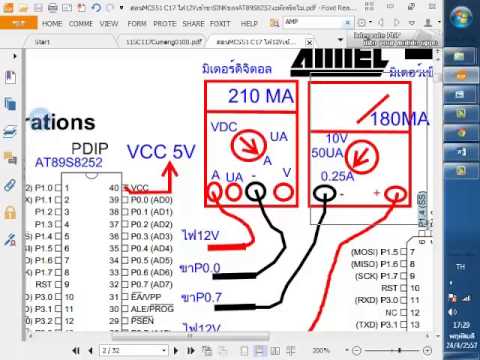
Task: Switch to the VIEW ribbon tab
Action: tap(109, 24)
